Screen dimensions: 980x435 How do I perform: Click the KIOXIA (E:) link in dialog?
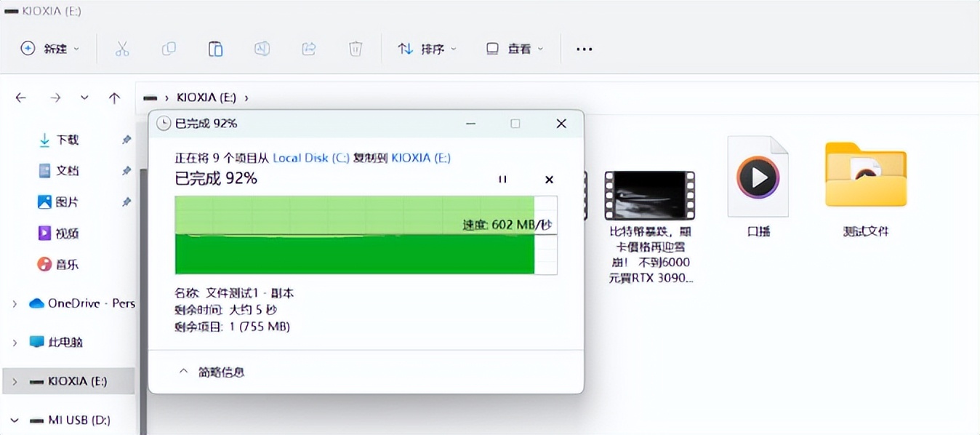click(x=419, y=158)
